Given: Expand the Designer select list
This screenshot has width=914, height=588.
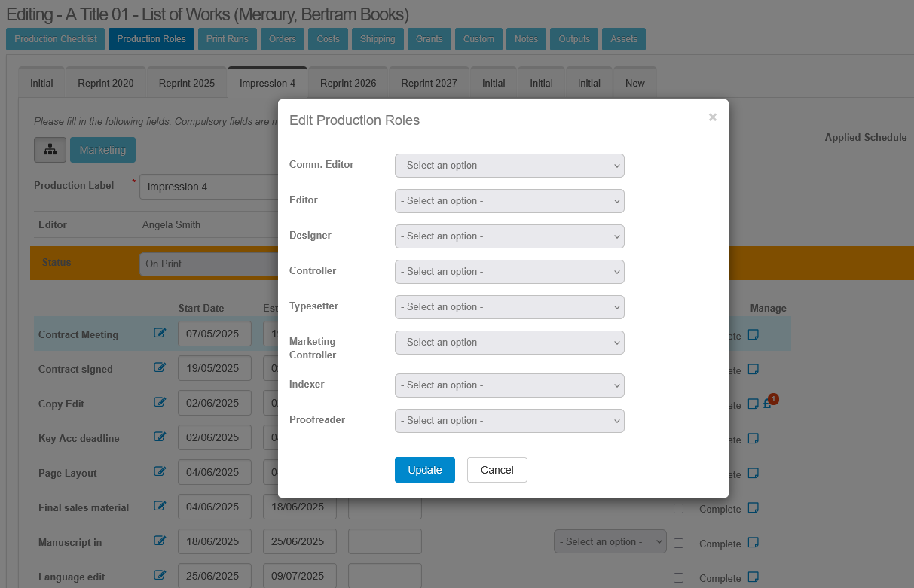Looking at the screenshot, I should click(509, 236).
